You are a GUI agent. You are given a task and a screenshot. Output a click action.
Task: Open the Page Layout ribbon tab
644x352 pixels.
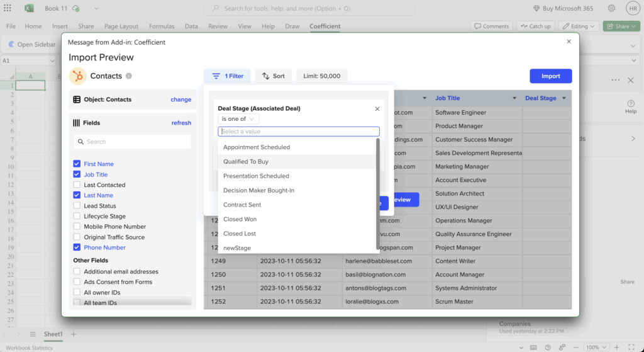pyautogui.click(x=121, y=26)
